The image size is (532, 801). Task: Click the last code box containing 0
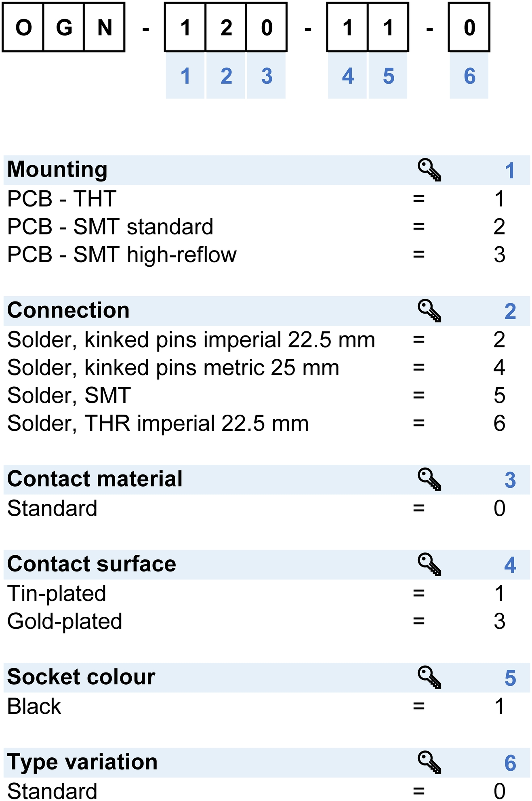[469, 27]
